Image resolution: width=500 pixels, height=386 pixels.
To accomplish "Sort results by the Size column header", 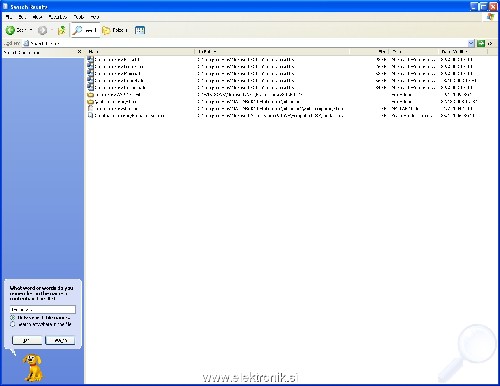I will tap(369, 52).
